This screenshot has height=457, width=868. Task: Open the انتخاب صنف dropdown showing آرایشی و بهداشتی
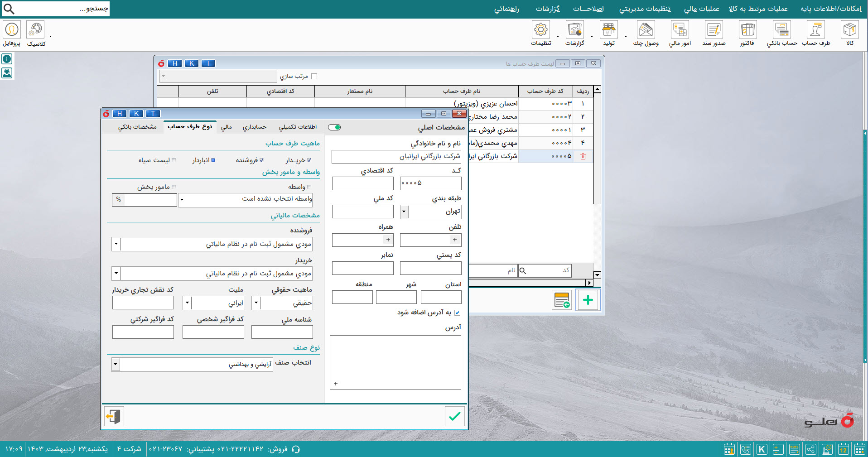pyautogui.click(x=116, y=364)
